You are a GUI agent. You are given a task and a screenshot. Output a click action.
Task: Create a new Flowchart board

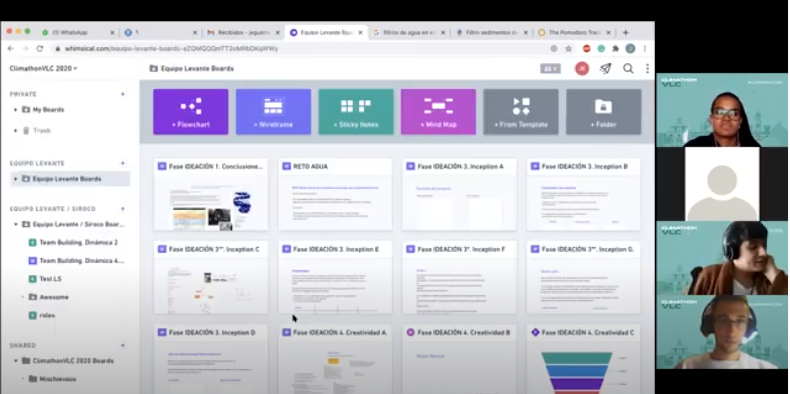(x=190, y=112)
